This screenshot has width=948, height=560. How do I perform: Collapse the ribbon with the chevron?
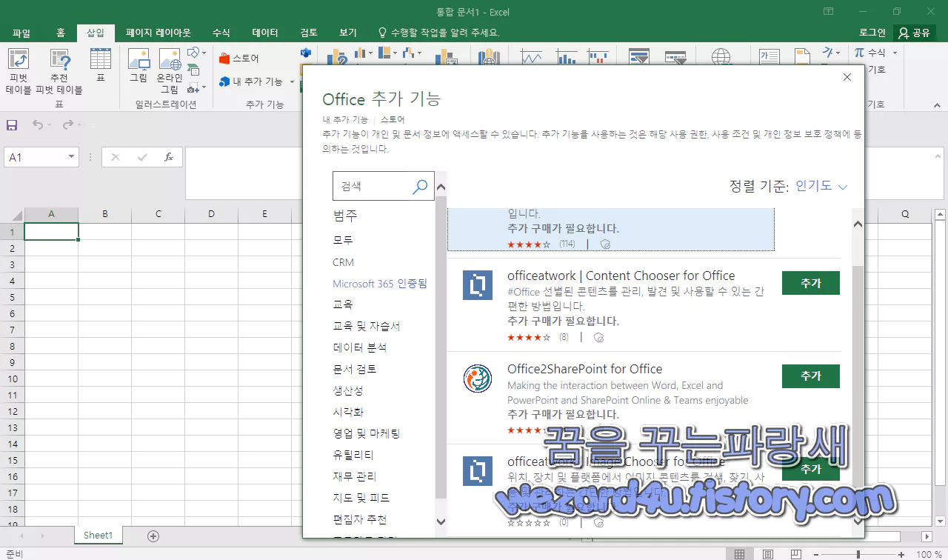point(938,104)
